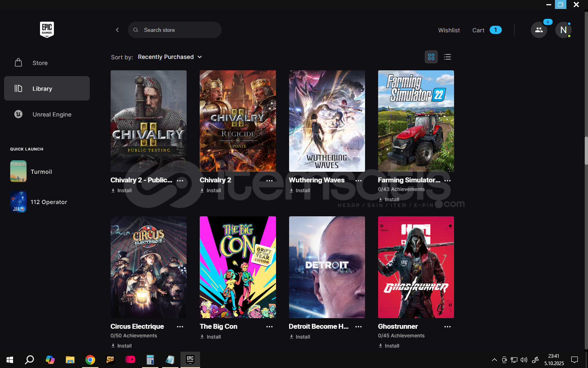Open The Big Con cover art
Image resolution: width=588 pixels, height=368 pixels.
(238, 267)
